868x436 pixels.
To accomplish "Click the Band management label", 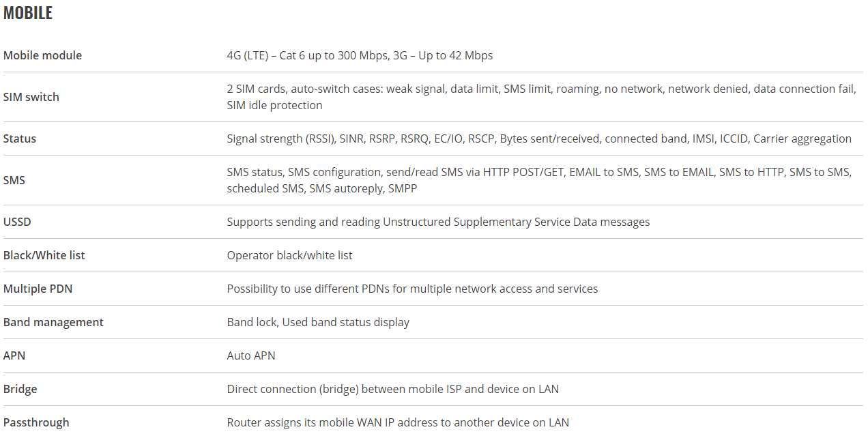I will 53,322.
